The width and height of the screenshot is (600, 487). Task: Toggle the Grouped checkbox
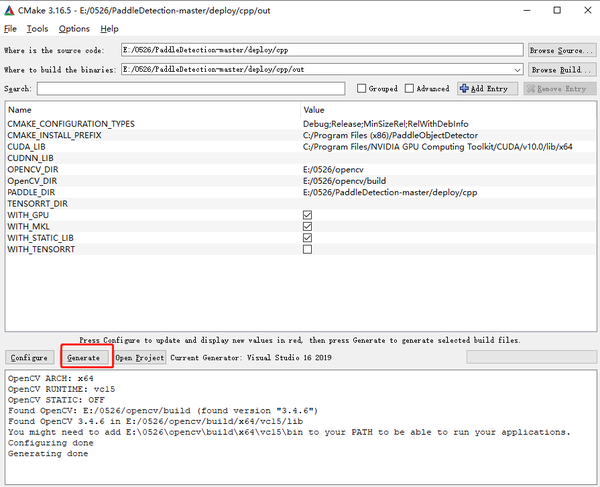pyautogui.click(x=361, y=88)
